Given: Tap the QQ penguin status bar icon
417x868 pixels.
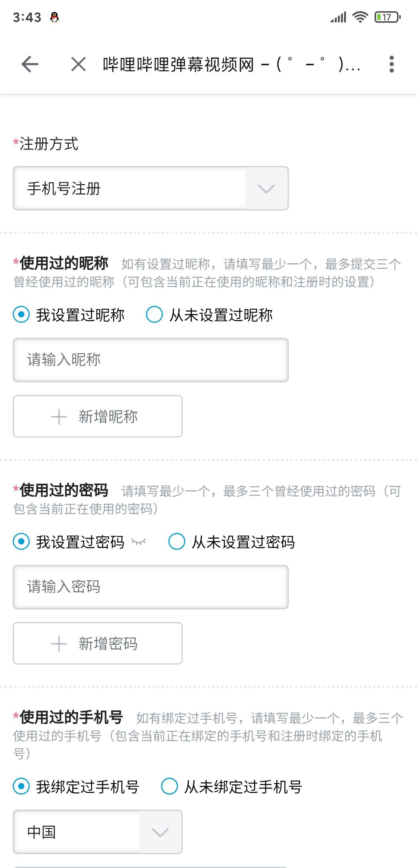Looking at the screenshot, I should 54,17.
